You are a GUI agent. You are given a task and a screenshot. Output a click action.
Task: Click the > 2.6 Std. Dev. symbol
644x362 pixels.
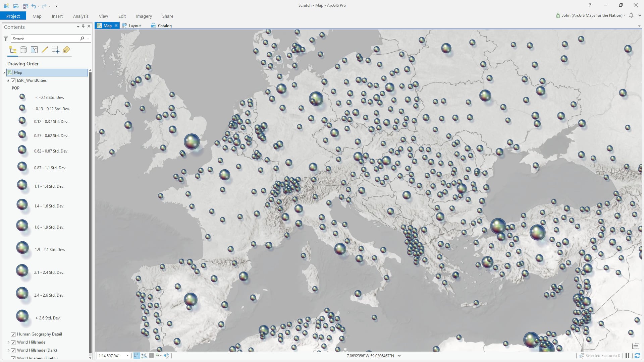pos(22,316)
